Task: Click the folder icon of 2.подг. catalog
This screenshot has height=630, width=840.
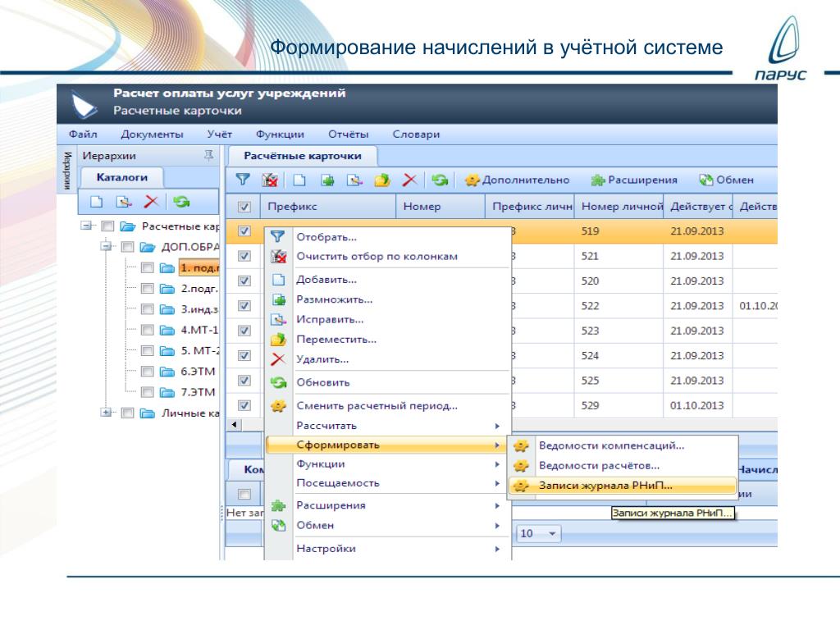Action: click(x=167, y=289)
